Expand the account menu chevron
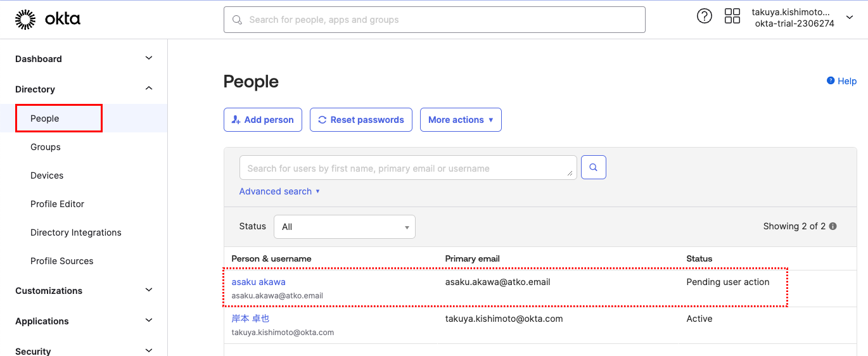The image size is (868, 356). (x=850, y=18)
